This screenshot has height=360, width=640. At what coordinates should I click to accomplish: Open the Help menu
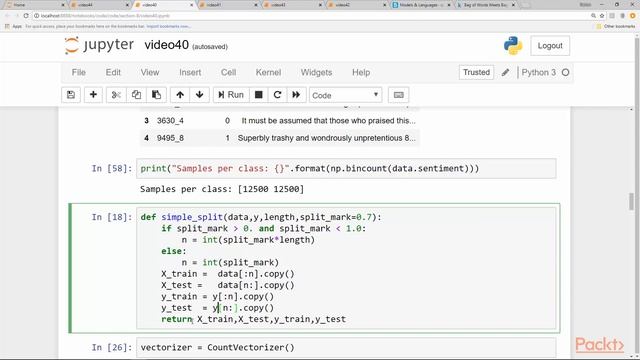pyautogui.click(x=361, y=73)
